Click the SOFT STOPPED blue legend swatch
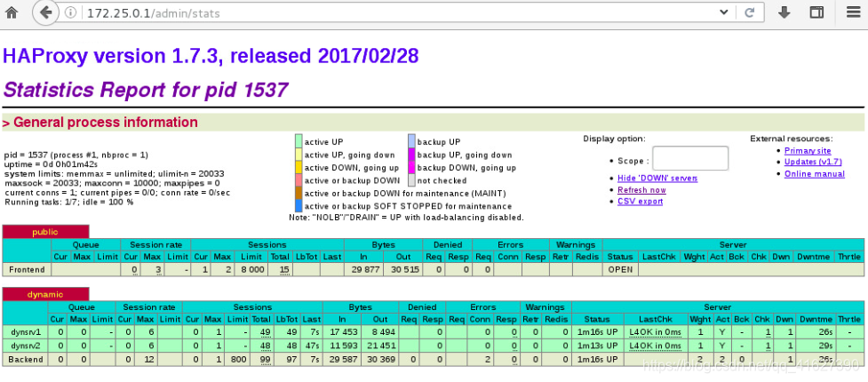868x382 pixels. [x=299, y=206]
